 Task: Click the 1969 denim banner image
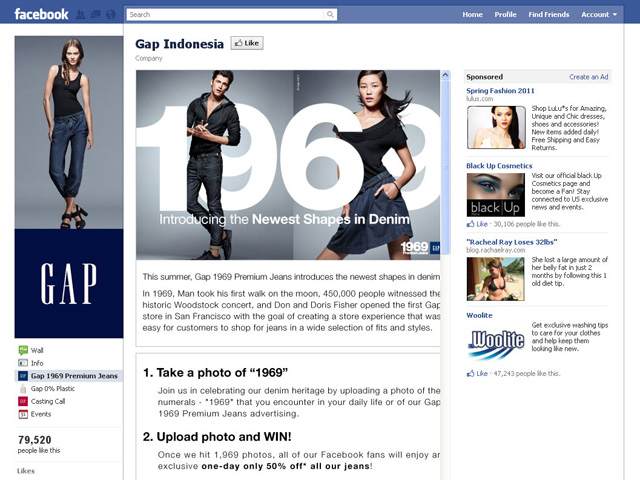click(x=288, y=165)
